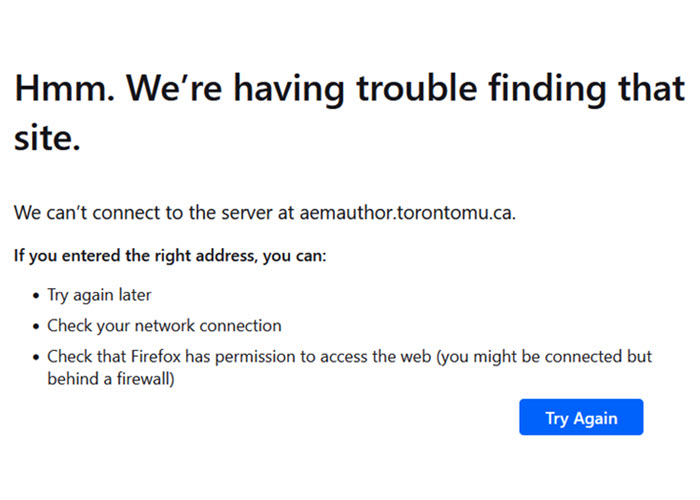This screenshot has height=500, width=700.
Task: Click the word 'Firefox' in third bullet
Action: (x=159, y=357)
